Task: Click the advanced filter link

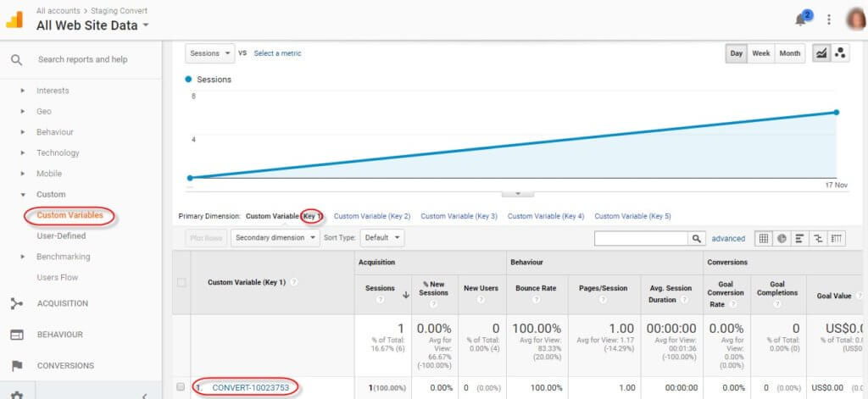Action: point(728,239)
